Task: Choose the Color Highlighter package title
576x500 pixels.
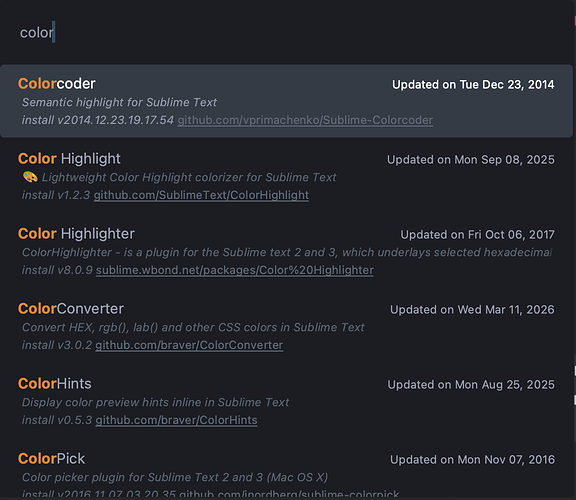Action: point(76,234)
